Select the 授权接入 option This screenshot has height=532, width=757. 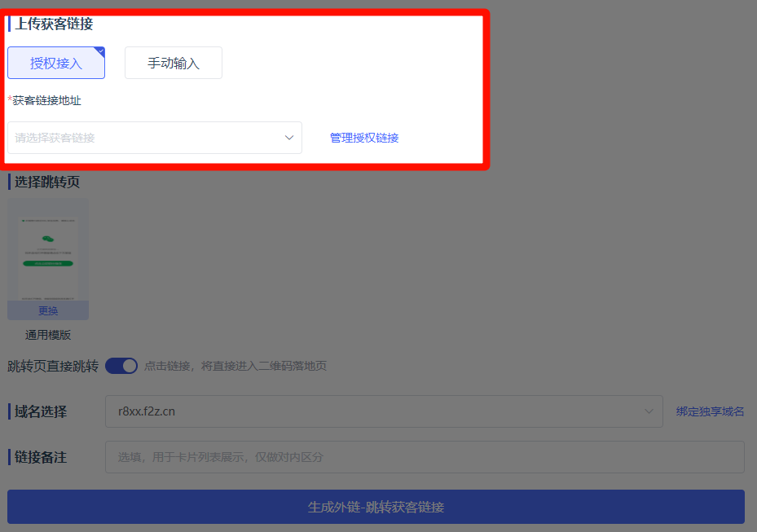(x=56, y=63)
